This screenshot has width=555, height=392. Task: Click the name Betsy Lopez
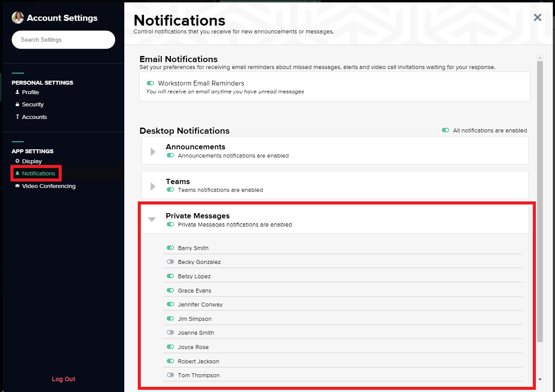pos(194,276)
